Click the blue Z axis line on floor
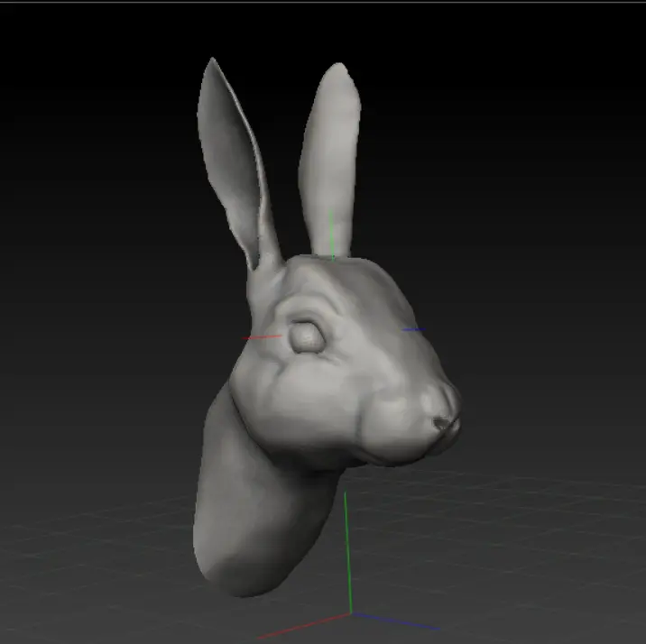 tap(395, 621)
